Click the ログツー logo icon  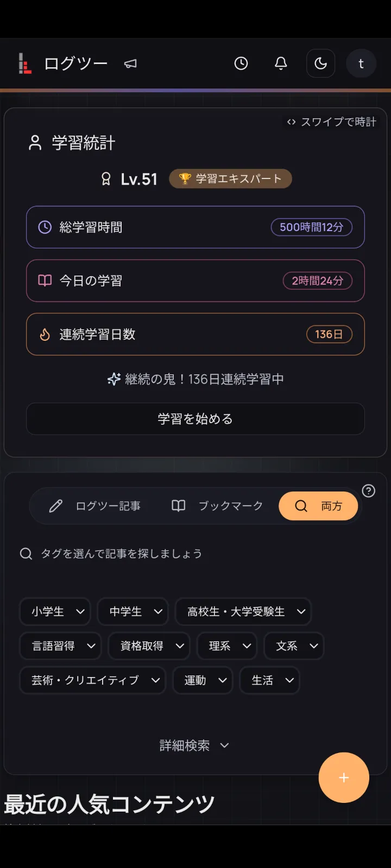(x=25, y=63)
